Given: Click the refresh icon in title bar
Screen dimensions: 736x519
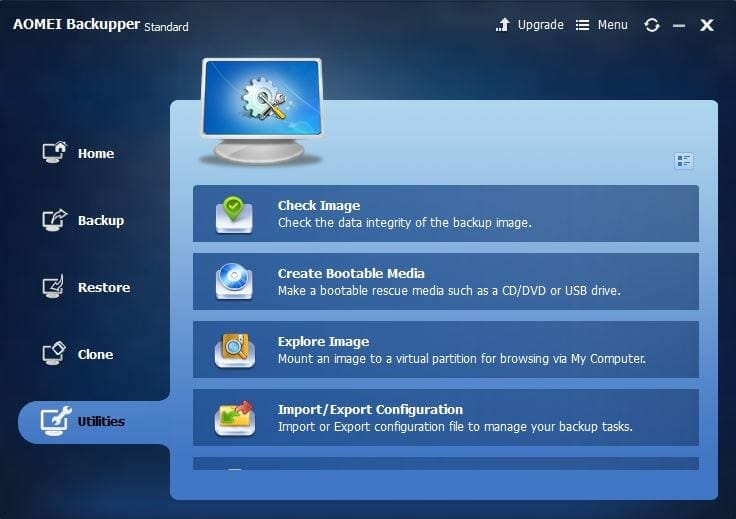Looking at the screenshot, I should click(652, 25).
